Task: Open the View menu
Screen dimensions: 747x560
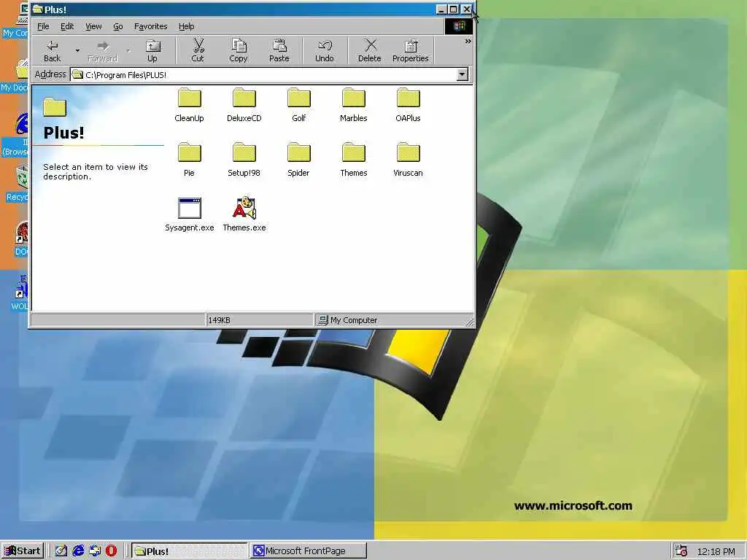Action: point(93,26)
